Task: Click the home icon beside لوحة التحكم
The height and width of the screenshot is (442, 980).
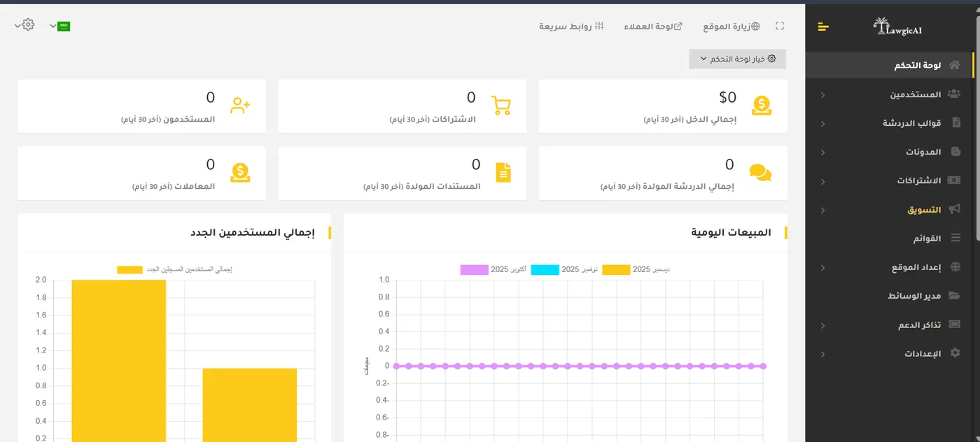Action: tap(954, 65)
